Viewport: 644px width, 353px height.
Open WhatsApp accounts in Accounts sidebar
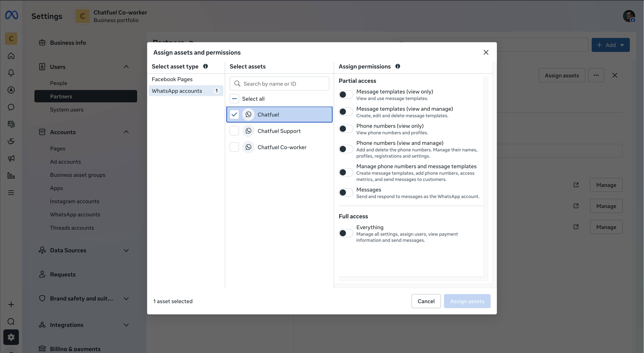pos(75,215)
